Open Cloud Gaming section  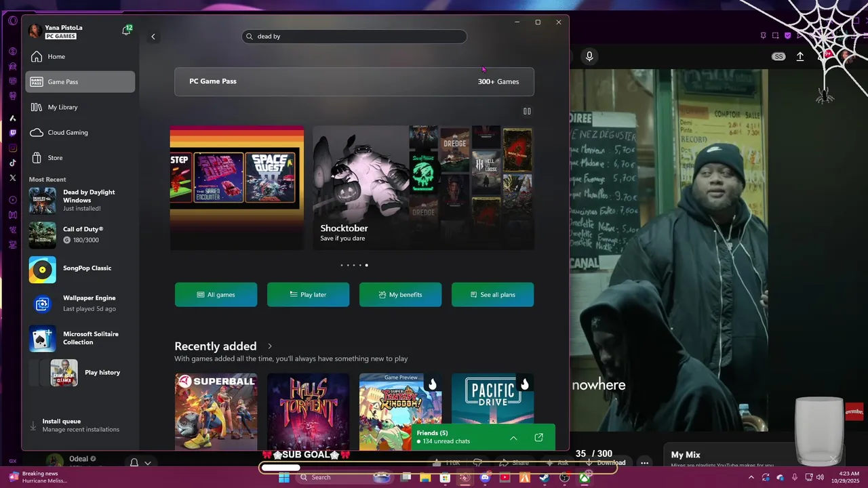click(80, 132)
